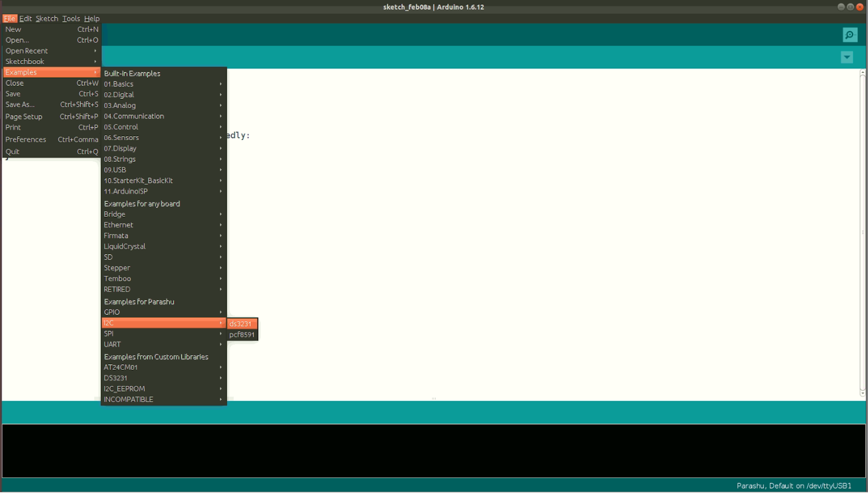Click Save in the File menu
This screenshot has width=868, height=493.
pyautogui.click(x=52, y=94)
